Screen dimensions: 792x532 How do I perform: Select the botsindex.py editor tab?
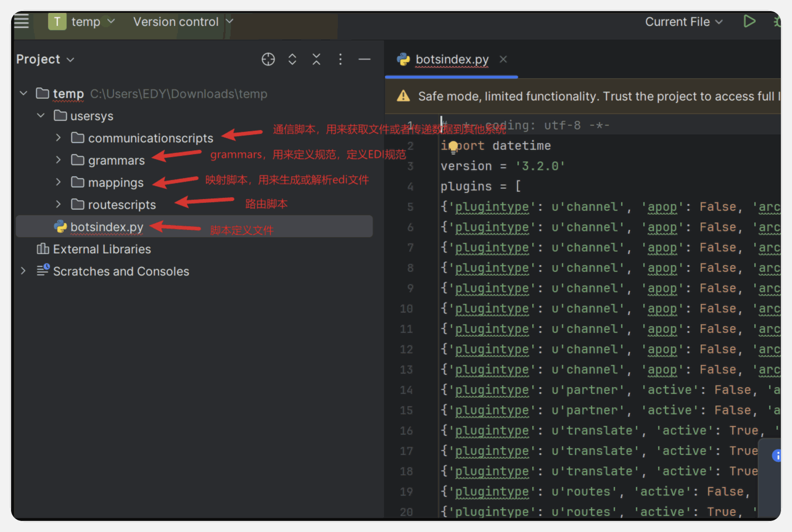(452, 59)
